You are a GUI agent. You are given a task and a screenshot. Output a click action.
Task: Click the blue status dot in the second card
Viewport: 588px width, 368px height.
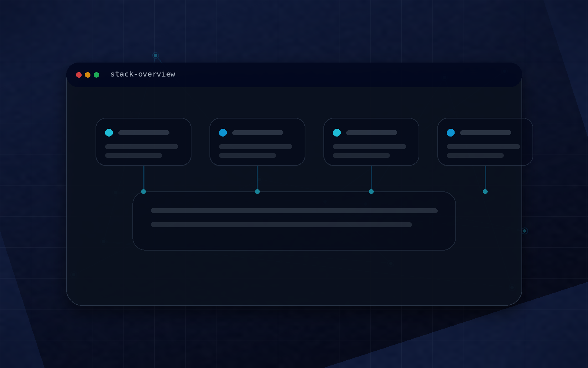point(223,132)
